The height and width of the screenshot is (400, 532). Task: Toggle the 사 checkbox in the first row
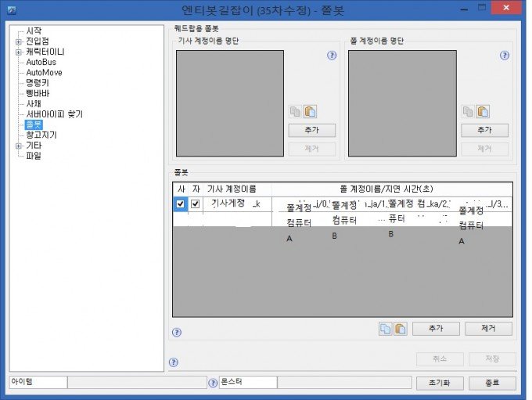click(181, 204)
